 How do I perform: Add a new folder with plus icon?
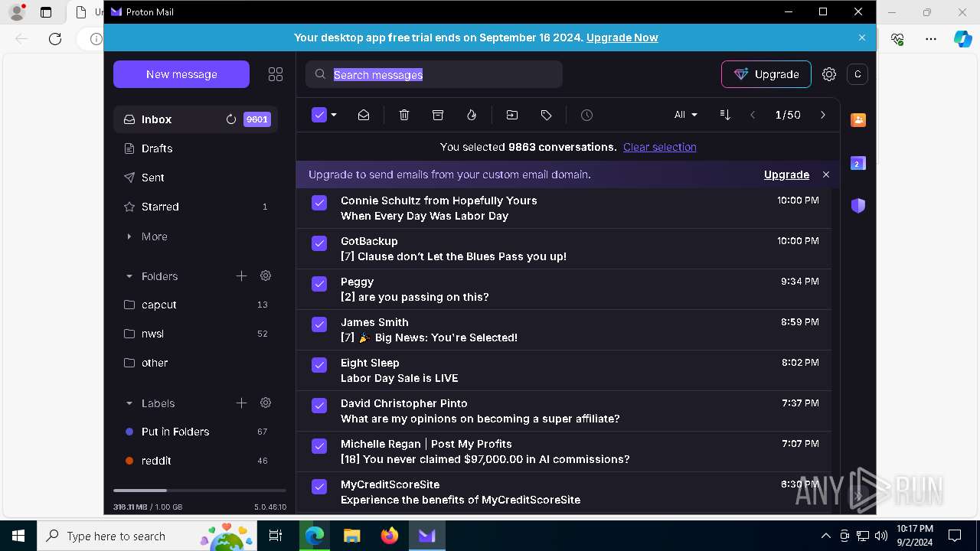pos(241,275)
